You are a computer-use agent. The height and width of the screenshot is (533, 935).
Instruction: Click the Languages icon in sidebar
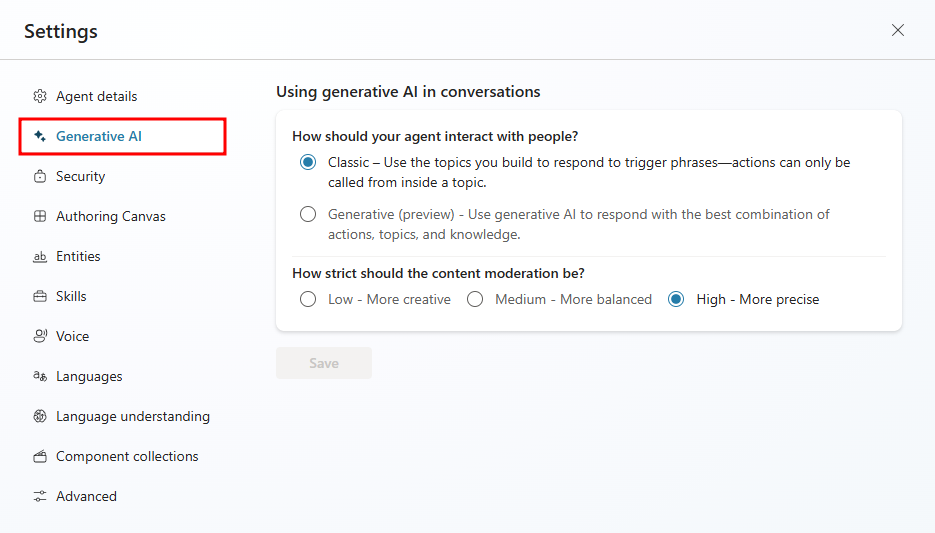pyautogui.click(x=40, y=377)
